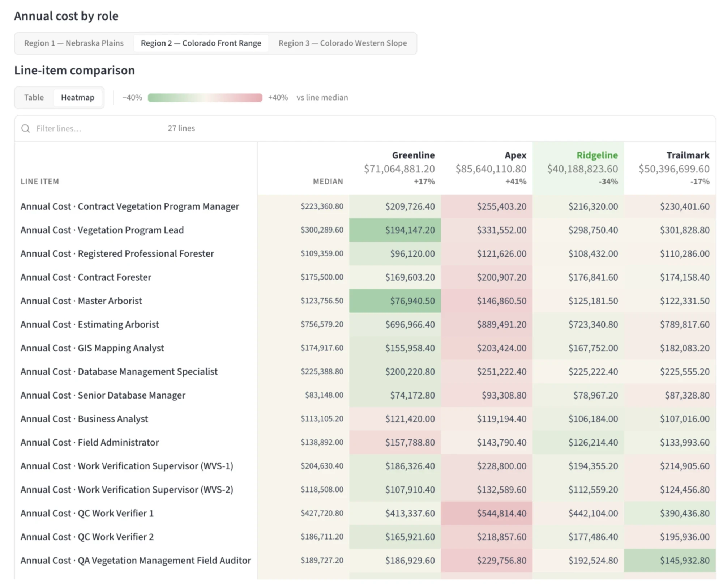Image resolution: width=723 pixels, height=588 pixels.
Task: Click the search magnifier icon
Action: tap(25, 128)
